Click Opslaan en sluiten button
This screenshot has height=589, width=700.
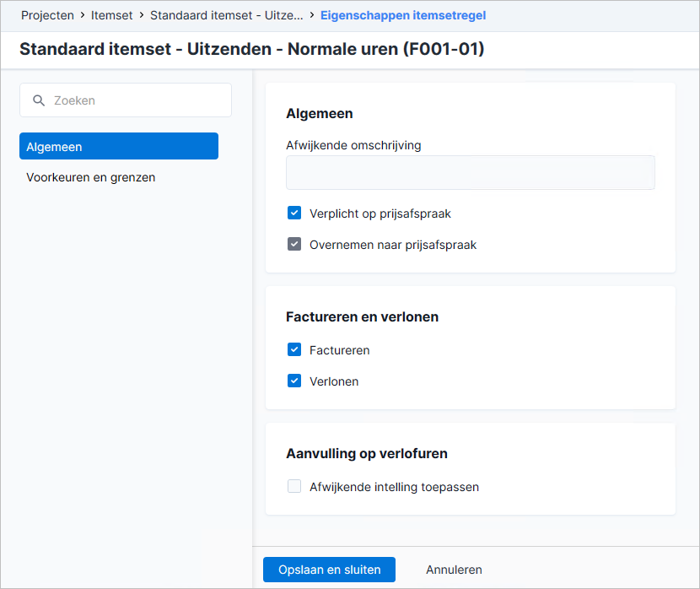pyautogui.click(x=329, y=570)
